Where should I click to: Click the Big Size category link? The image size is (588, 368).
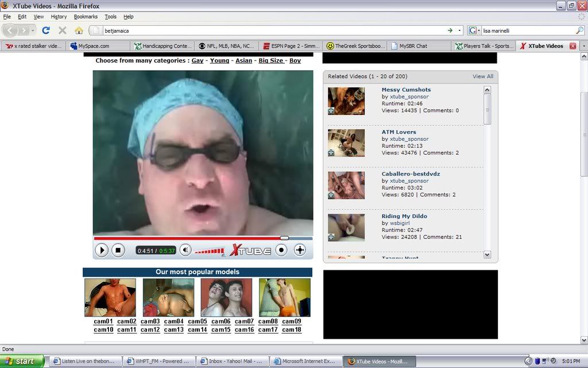tap(271, 60)
